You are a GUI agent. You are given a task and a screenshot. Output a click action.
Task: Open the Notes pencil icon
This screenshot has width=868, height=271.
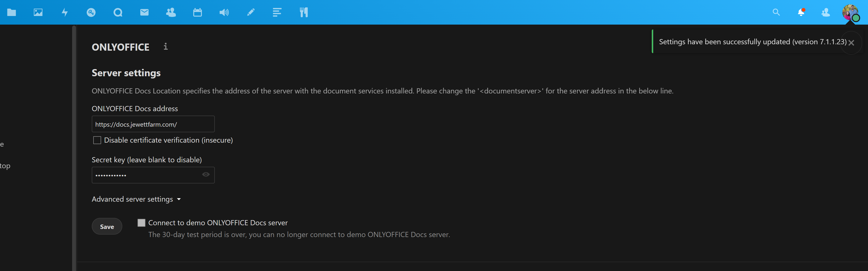(251, 13)
